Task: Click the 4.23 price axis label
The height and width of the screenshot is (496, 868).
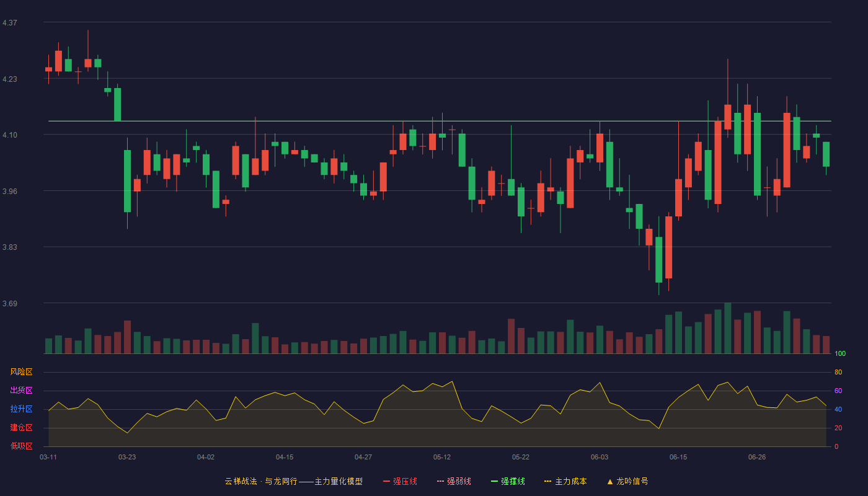Action: click(x=10, y=79)
